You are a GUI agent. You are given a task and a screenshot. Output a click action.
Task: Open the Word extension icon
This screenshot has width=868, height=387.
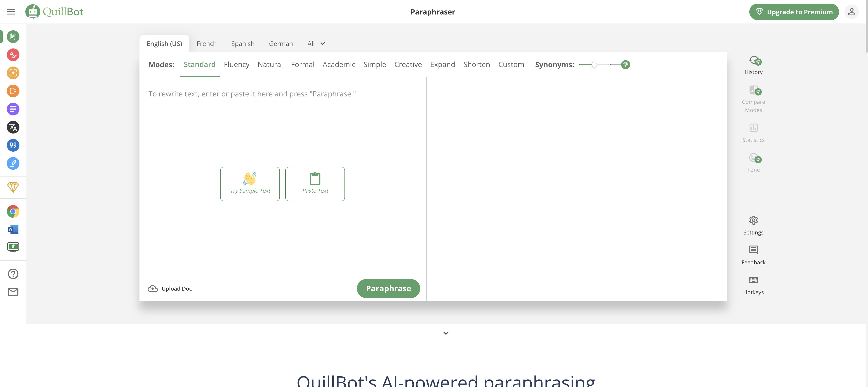[x=13, y=229]
